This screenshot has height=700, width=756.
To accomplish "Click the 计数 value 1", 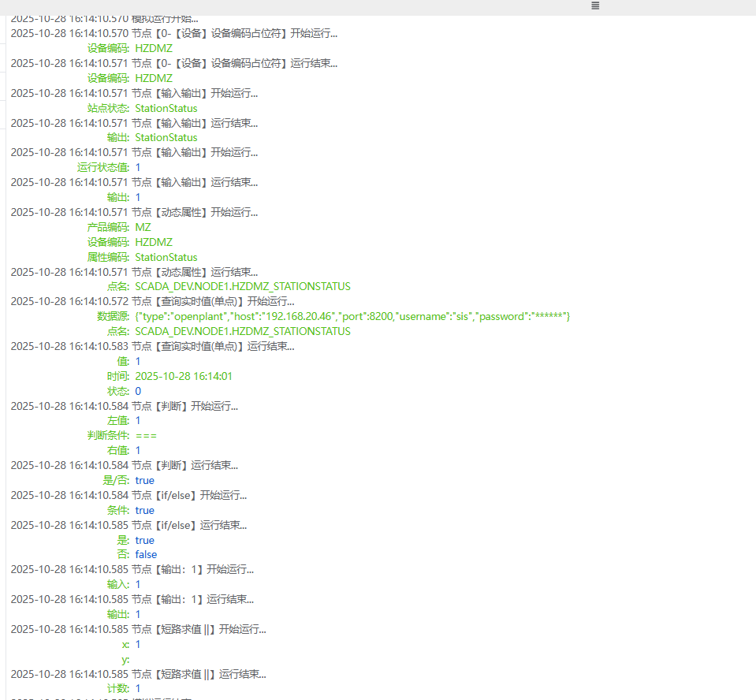I will tap(138, 688).
